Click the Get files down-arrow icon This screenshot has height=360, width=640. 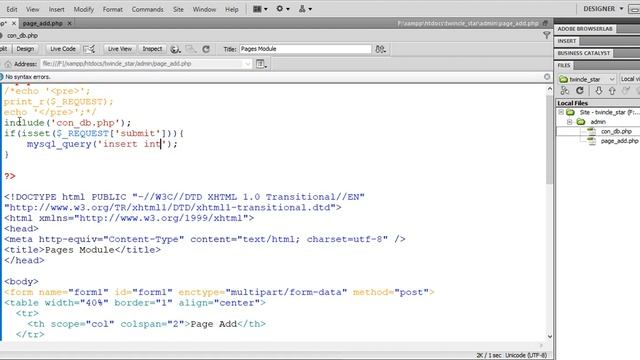click(x=598, y=91)
